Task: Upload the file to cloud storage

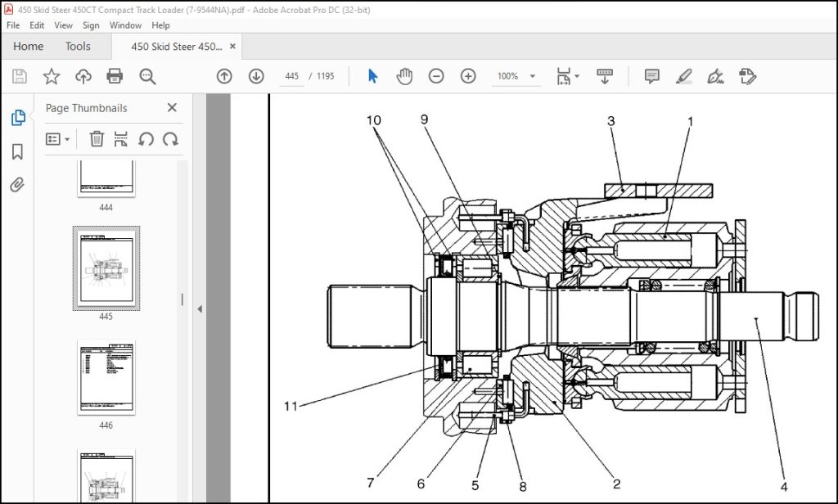Action: click(83, 76)
